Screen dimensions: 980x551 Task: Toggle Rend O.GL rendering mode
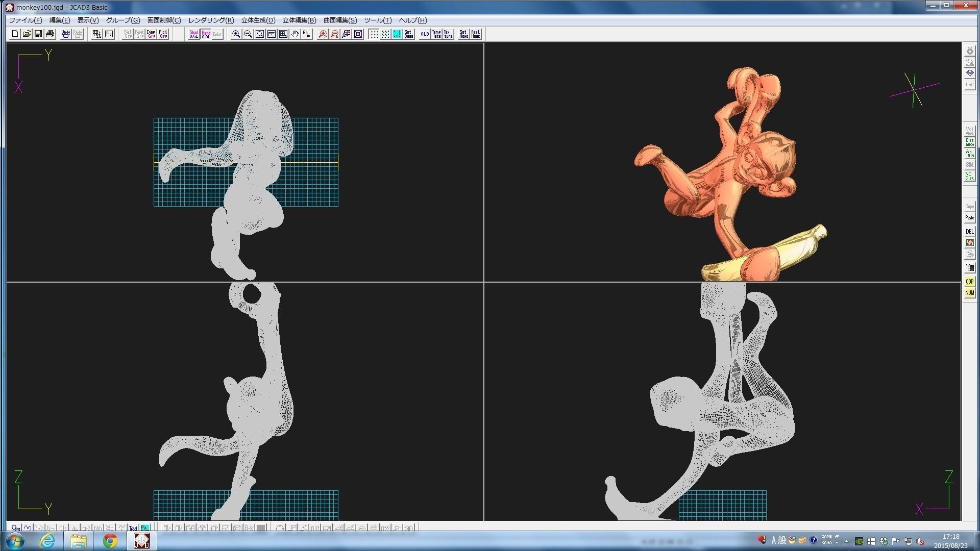(x=206, y=34)
